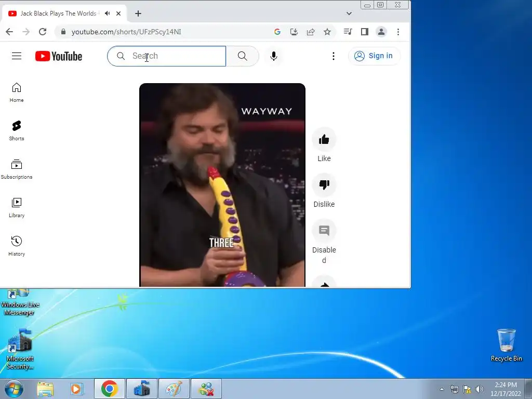
Task: Go back in Chrome
Action: pyautogui.click(x=9, y=32)
